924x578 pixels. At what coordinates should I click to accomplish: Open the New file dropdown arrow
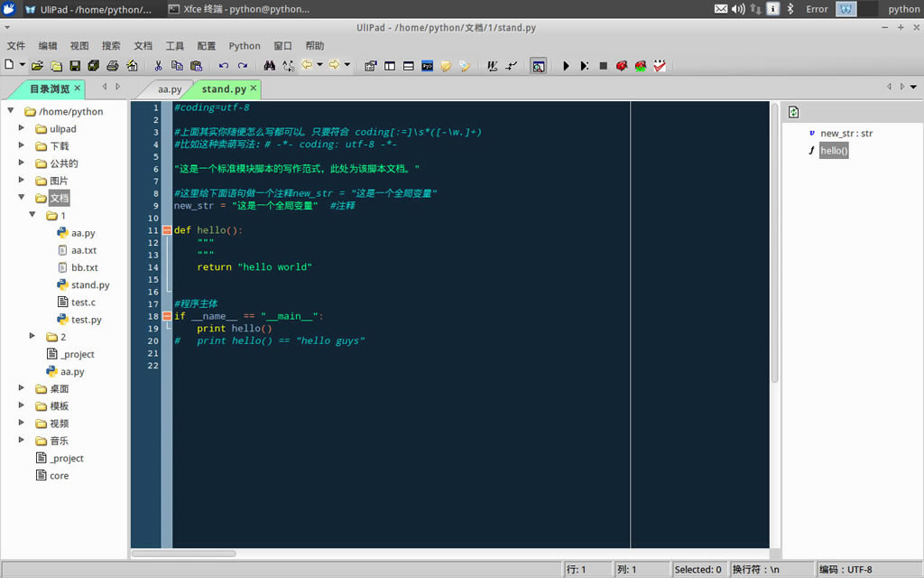pos(22,66)
